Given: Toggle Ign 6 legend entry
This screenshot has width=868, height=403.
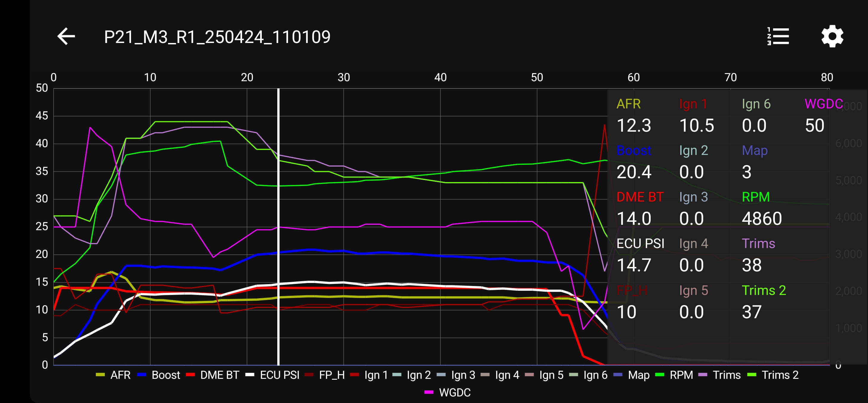Looking at the screenshot, I should pyautogui.click(x=588, y=375).
